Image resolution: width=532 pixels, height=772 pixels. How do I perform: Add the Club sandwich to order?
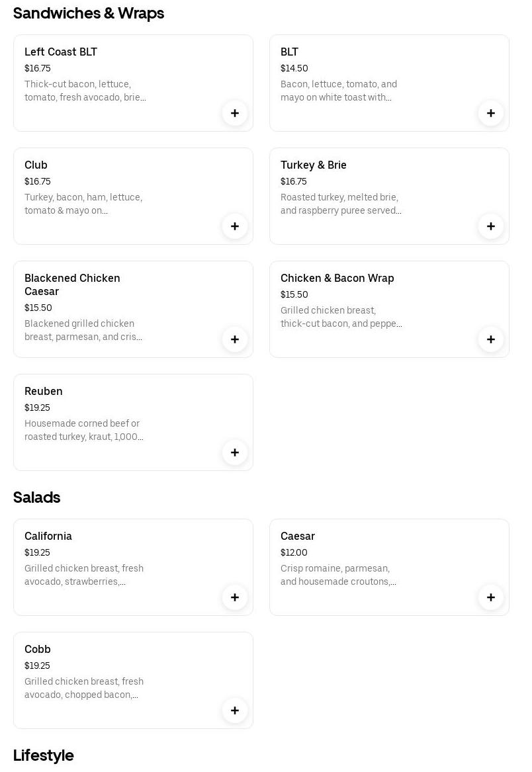(235, 226)
